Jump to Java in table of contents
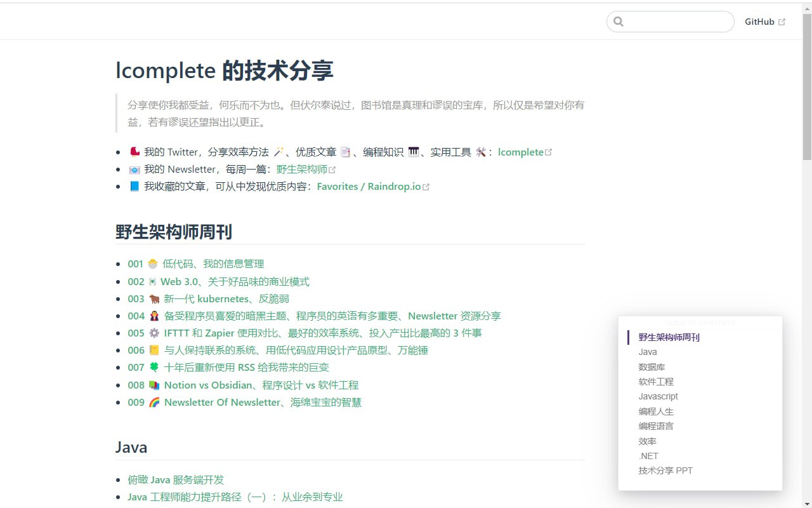The image size is (812, 508). [x=648, y=352]
